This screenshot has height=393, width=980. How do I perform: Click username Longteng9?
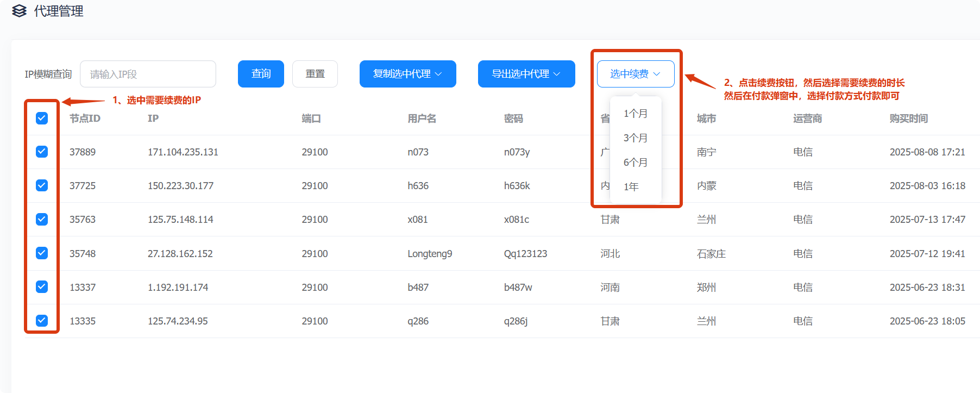pyautogui.click(x=430, y=254)
